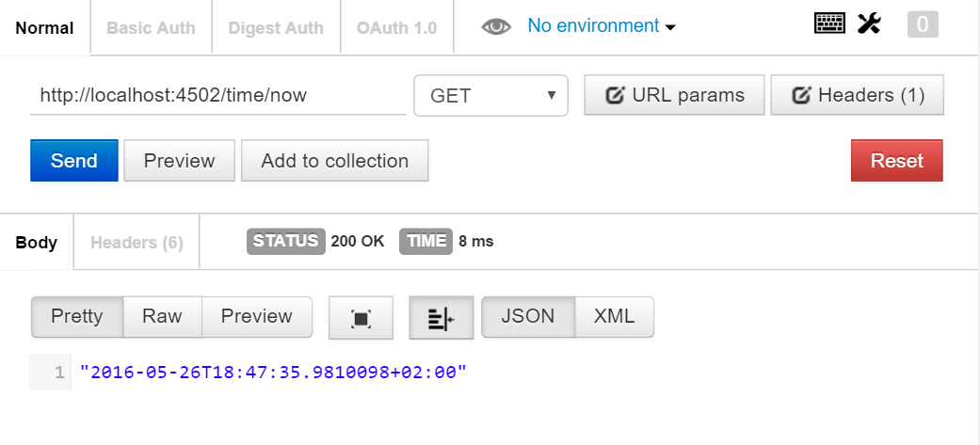The image size is (980, 445).
Task: Switch to Raw response view
Action: click(x=162, y=317)
